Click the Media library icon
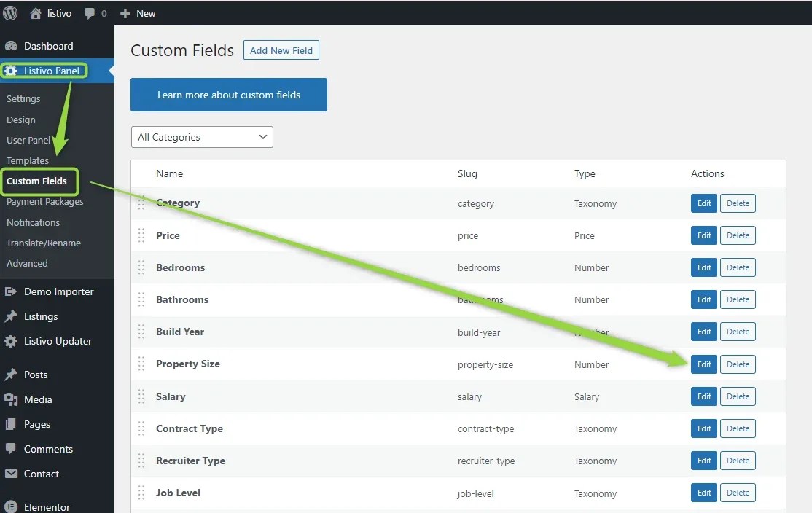812x513 pixels. tap(11, 399)
